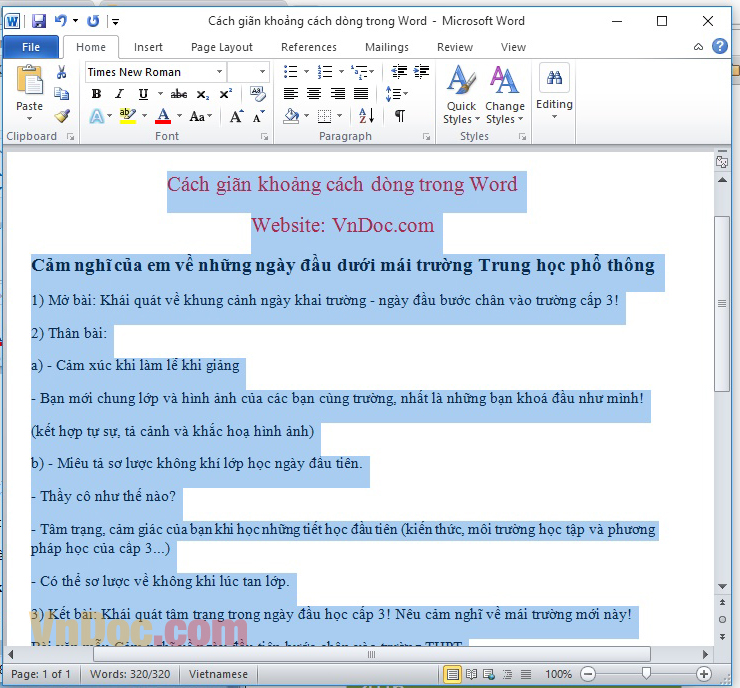Image resolution: width=740 pixels, height=688 pixels.
Task: Click the Vietnamese language indicator
Action: click(x=218, y=674)
